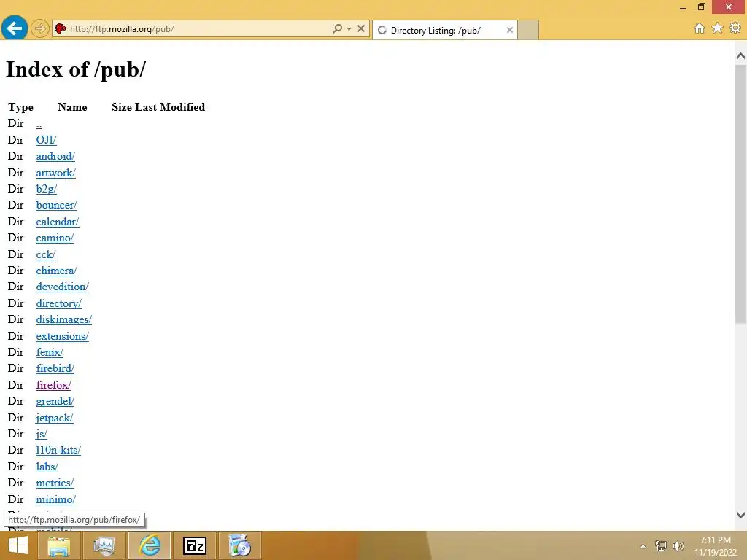
Task: Open the software installer disc taskbar icon
Action: [x=240, y=545]
